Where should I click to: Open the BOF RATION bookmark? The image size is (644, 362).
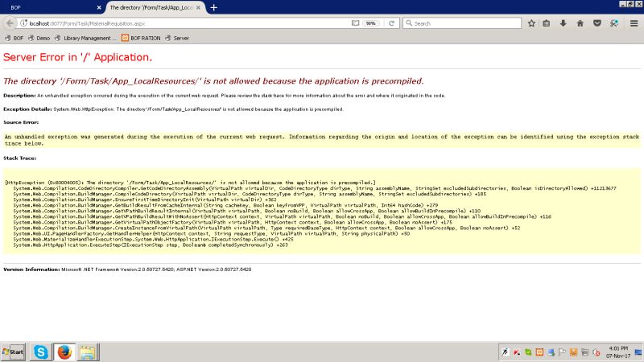[x=141, y=38]
